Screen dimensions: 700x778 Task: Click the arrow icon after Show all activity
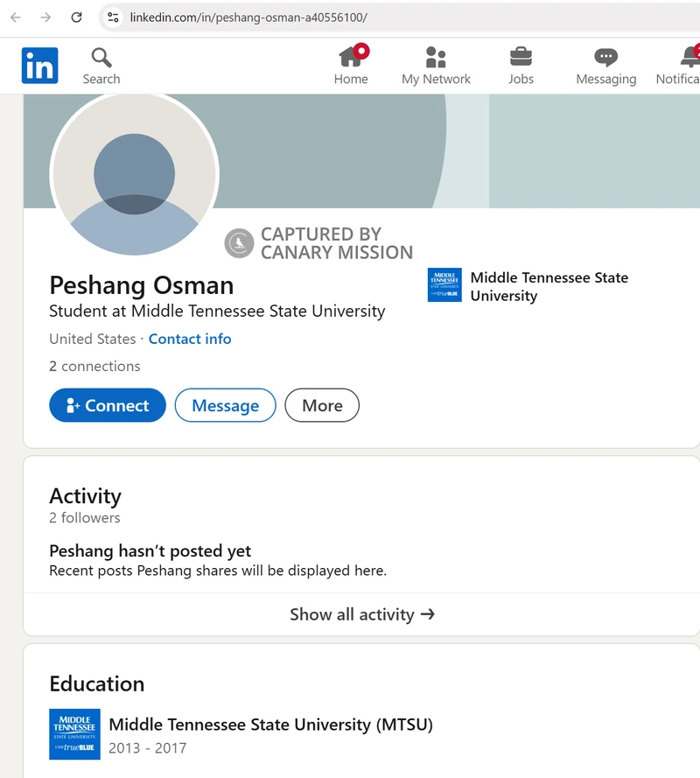[x=428, y=614]
